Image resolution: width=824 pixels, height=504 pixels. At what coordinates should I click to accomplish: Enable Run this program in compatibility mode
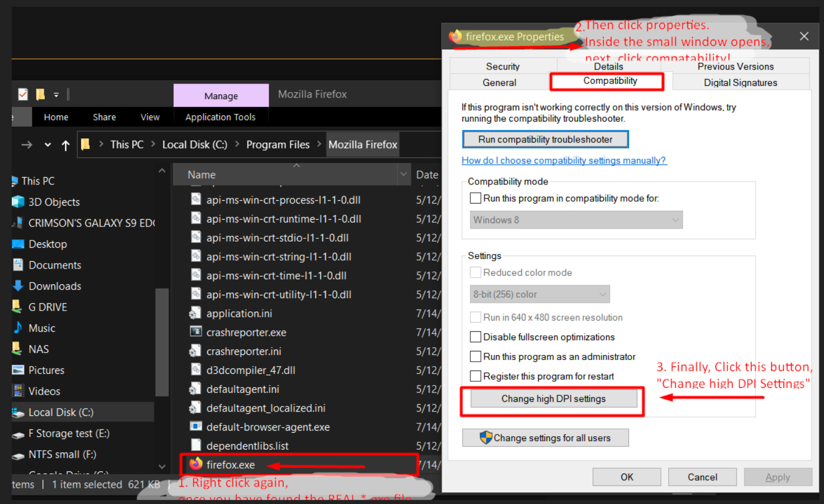tap(475, 198)
